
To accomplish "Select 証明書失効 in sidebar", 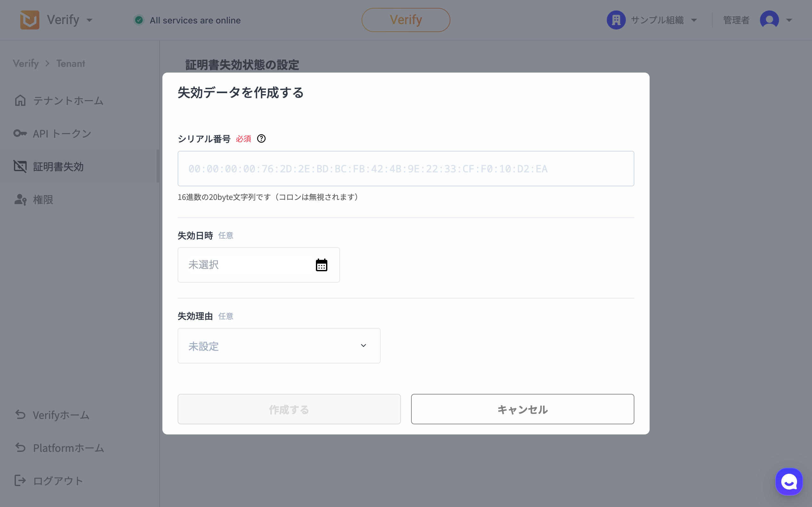I will click(x=58, y=166).
